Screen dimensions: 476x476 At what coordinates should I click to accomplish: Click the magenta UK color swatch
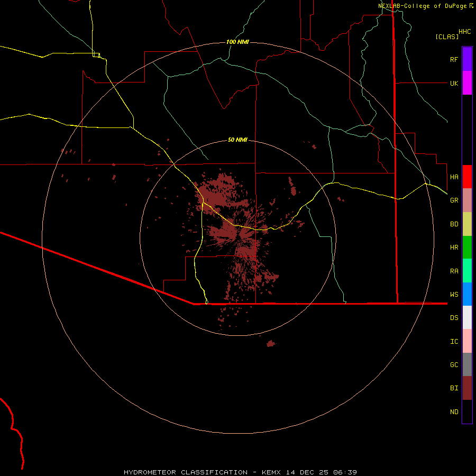pyautogui.click(x=467, y=83)
